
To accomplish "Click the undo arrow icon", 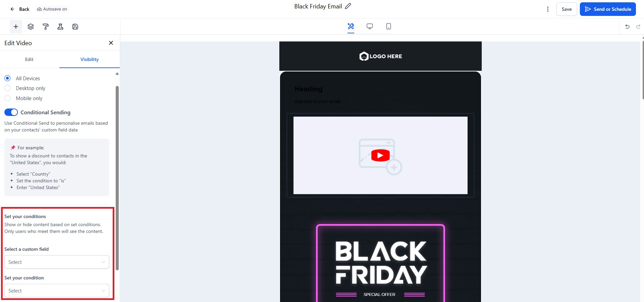I will (x=627, y=27).
